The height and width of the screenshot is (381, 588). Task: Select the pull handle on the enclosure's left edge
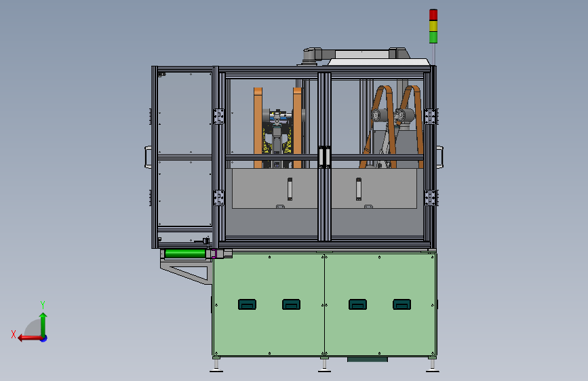point(148,157)
